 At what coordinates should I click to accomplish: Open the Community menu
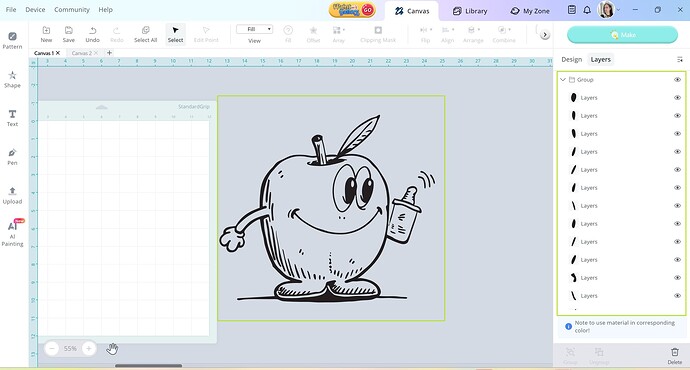(x=72, y=9)
